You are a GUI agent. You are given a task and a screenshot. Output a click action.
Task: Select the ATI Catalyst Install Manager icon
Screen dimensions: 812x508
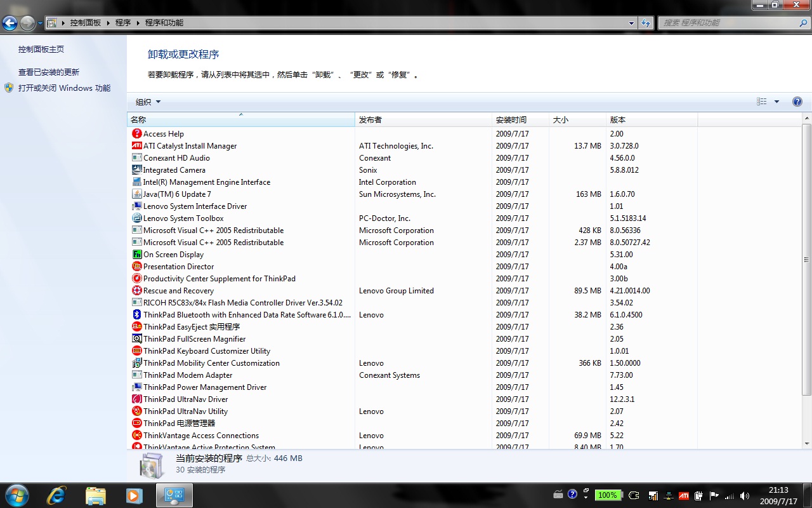tap(136, 146)
